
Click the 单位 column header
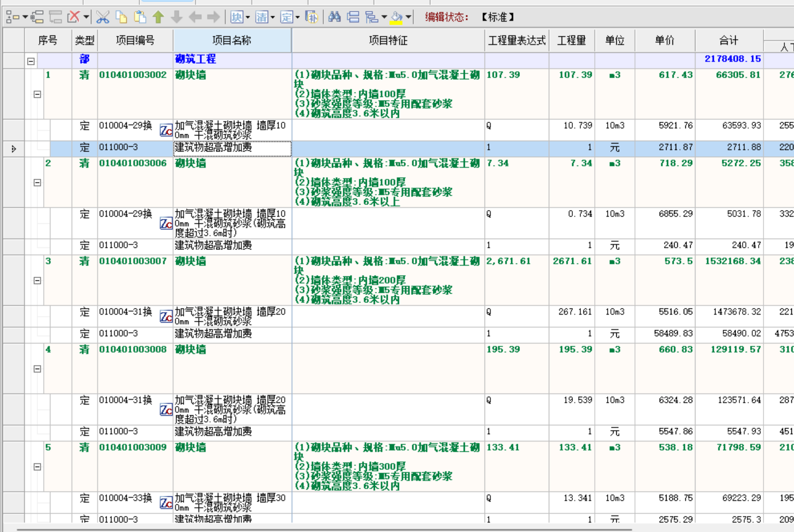[x=615, y=40]
